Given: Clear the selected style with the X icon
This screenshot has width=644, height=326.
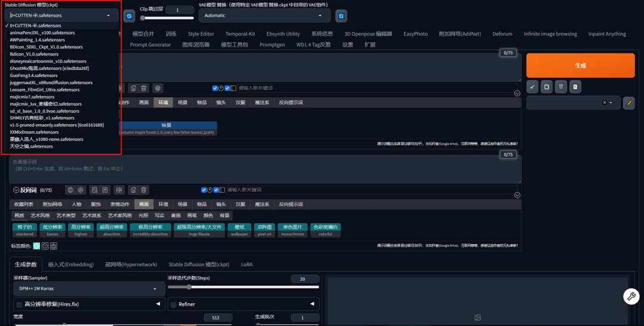Looking at the screenshot, I should 604,102.
